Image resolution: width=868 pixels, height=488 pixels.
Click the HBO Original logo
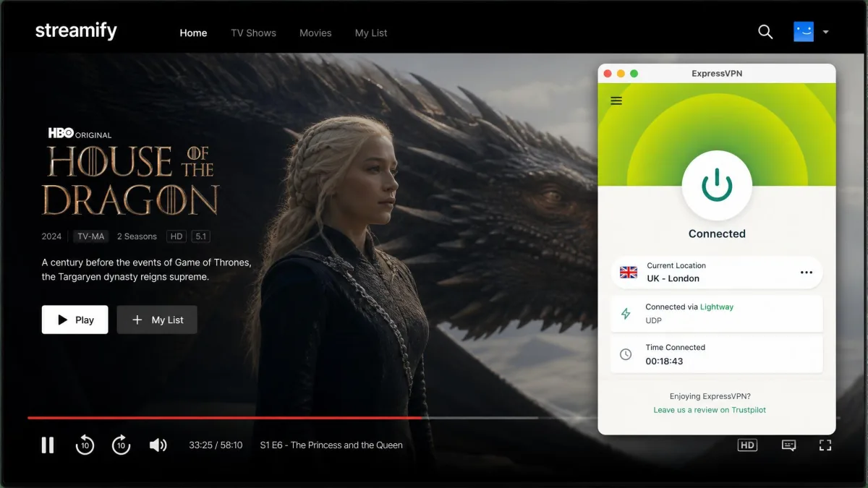coord(80,133)
